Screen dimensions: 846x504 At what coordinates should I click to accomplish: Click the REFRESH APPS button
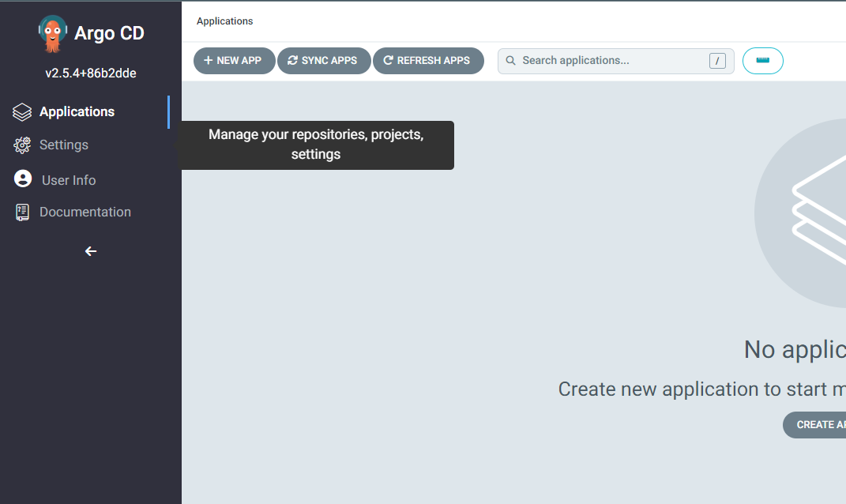click(x=428, y=61)
